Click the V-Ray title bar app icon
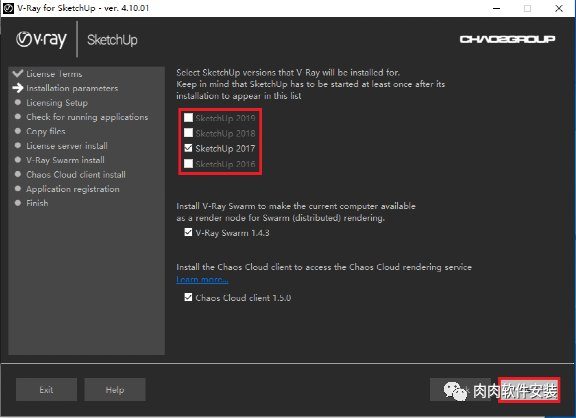576x418 pixels. pyautogui.click(x=8, y=8)
